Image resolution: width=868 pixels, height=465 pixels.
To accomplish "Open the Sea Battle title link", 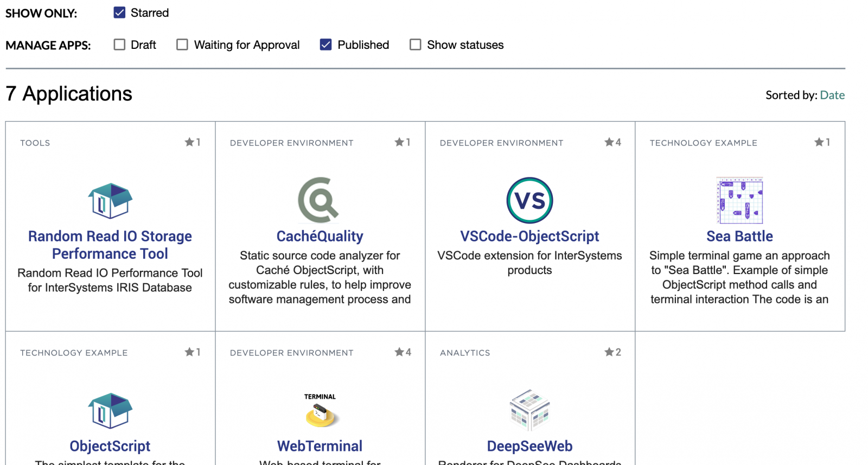I will coord(739,236).
